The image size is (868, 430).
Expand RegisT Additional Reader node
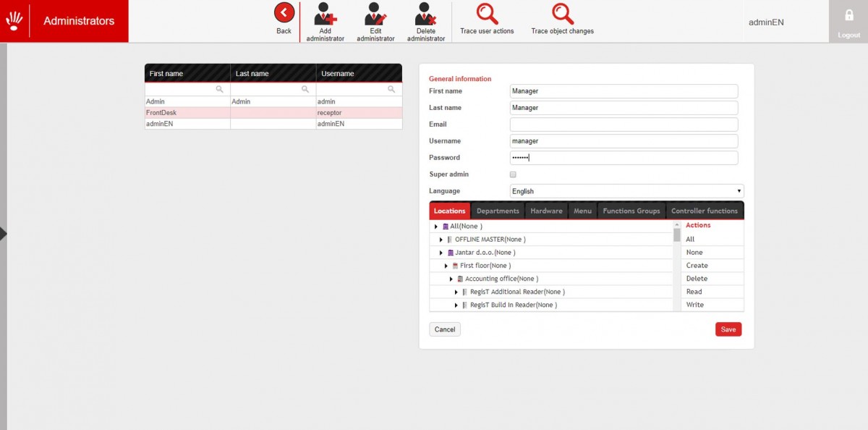(x=456, y=292)
